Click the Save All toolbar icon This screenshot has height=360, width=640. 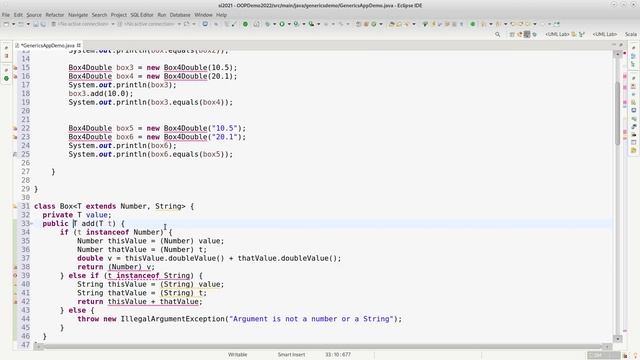43,24
